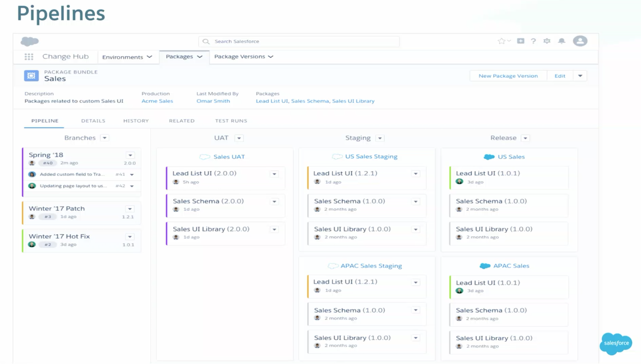Click avatar on Sales UAT Lead List UI card

[176, 182]
